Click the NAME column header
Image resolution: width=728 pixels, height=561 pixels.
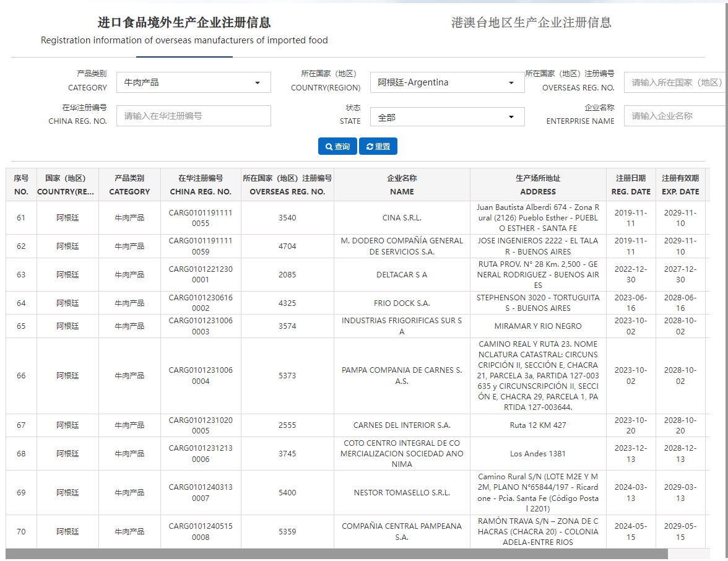tap(402, 184)
